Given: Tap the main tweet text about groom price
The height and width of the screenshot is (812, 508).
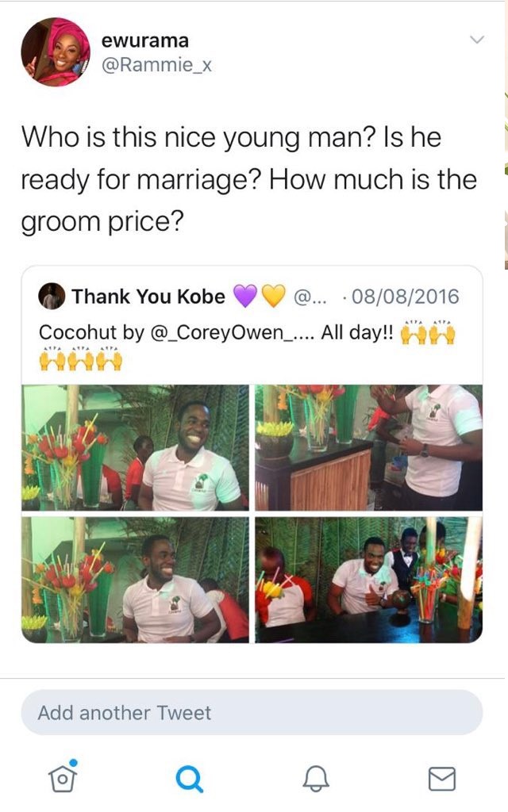Looking at the screenshot, I should click(248, 179).
